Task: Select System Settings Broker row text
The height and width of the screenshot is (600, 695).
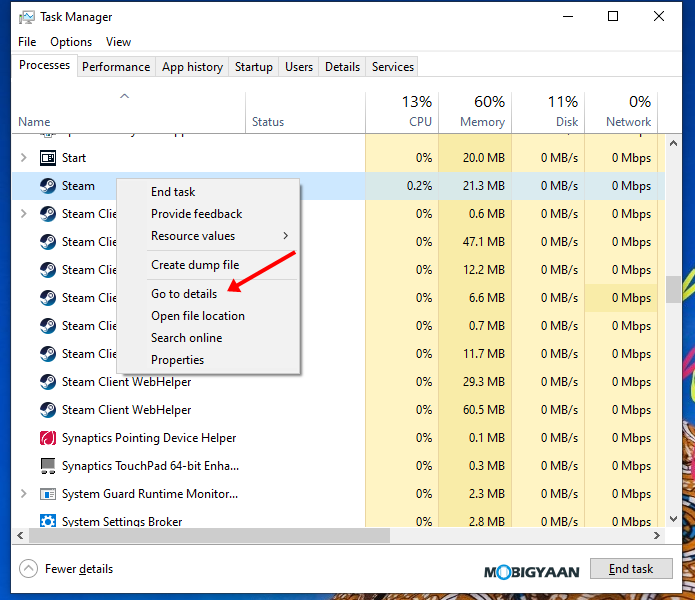Action: (x=122, y=521)
